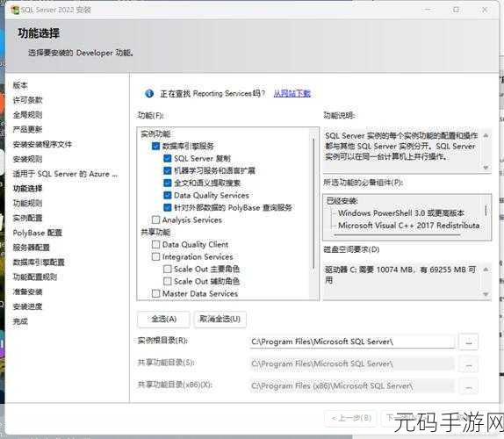
Task: Check the Integration Services checkbox
Action: click(x=155, y=256)
